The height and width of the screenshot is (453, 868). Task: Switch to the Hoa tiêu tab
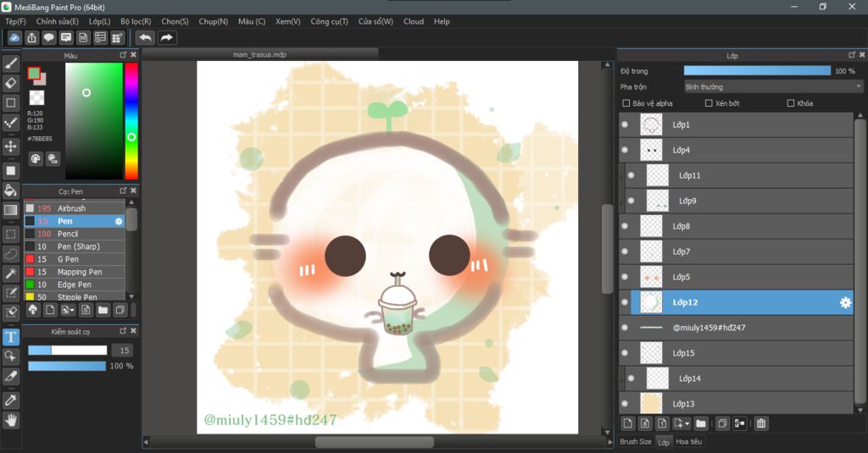[688, 442]
